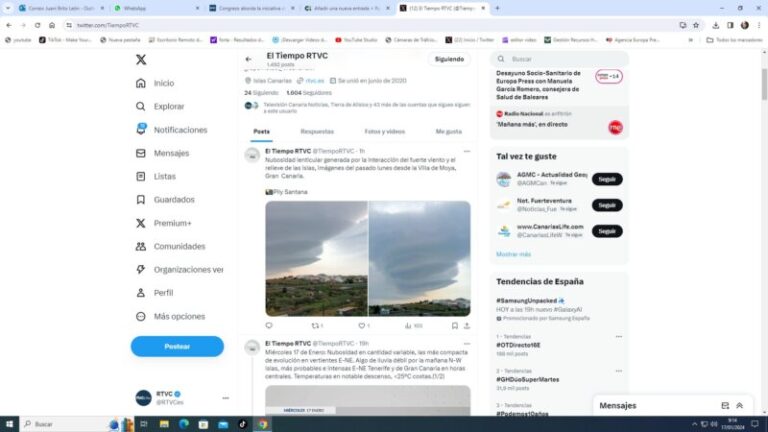
Task: Follow Not. Fuerteventura account
Action: [607, 205]
